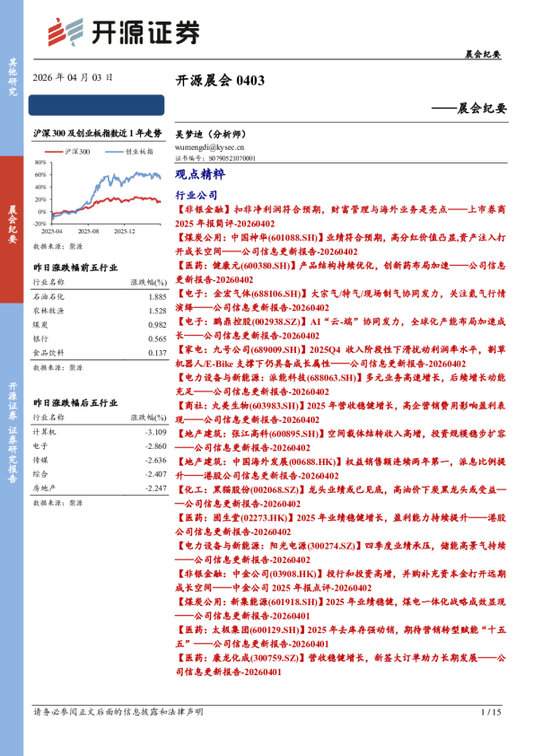Select the date 2026年04月03日
The width and height of the screenshot is (534, 756).
pyautogui.click(x=73, y=77)
